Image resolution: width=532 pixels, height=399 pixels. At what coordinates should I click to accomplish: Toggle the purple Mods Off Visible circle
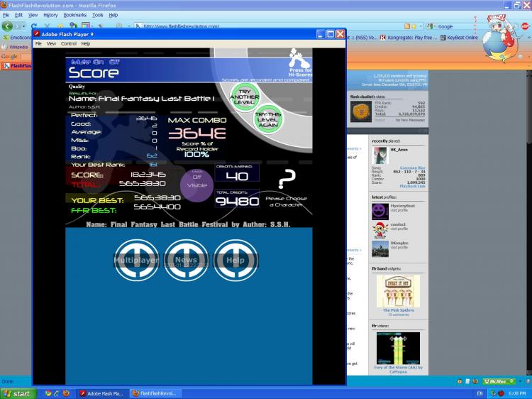pos(196,185)
